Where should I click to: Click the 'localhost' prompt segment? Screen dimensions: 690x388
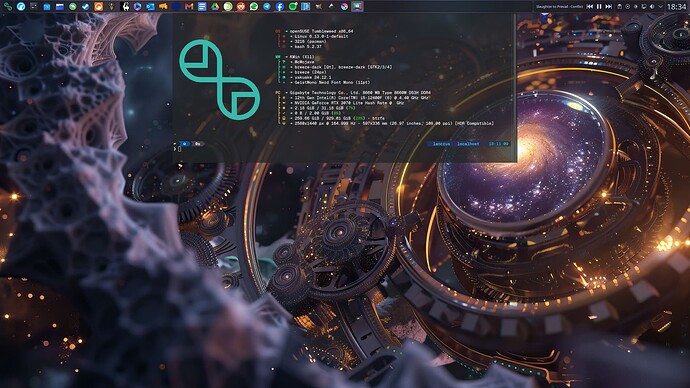[x=468, y=144]
